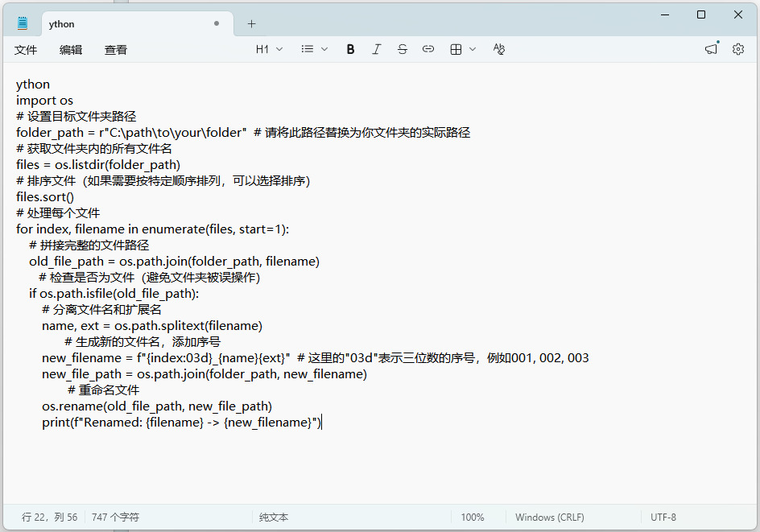Minimize the Notepad window
The height and width of the screenshot is (532, 760).
tap(665, 15)
